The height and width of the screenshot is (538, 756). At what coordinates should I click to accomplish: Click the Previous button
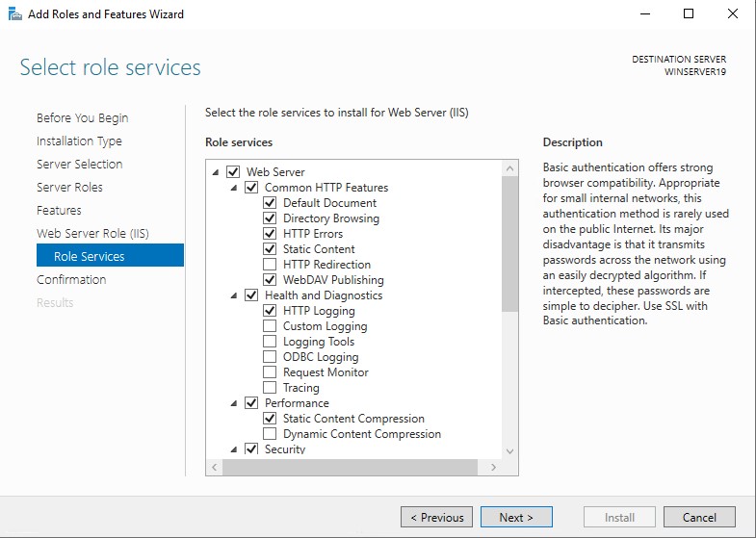click(x=437, y=517)
